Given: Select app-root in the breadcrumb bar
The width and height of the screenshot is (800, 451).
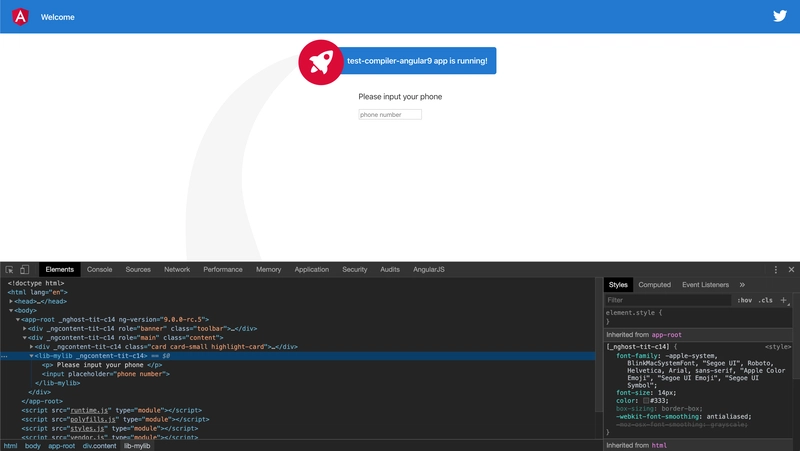Looking at the screenshot, I should click(61, 446).
